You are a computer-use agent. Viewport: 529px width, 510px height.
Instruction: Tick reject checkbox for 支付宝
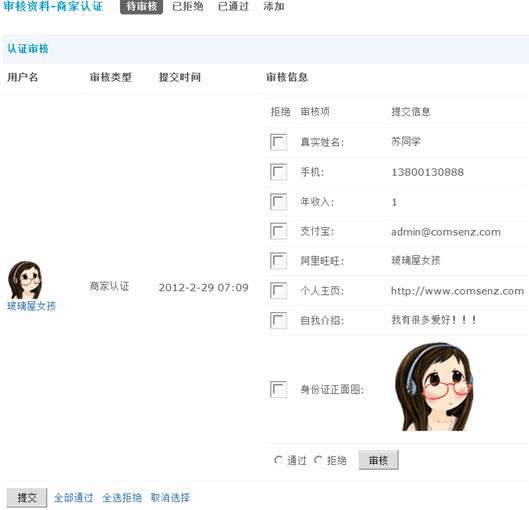point(278,231)
